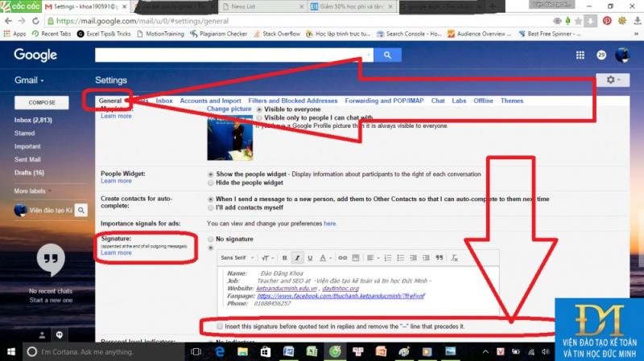Click the Compose button
Screen dimensions: 644x361
[42, 103]
